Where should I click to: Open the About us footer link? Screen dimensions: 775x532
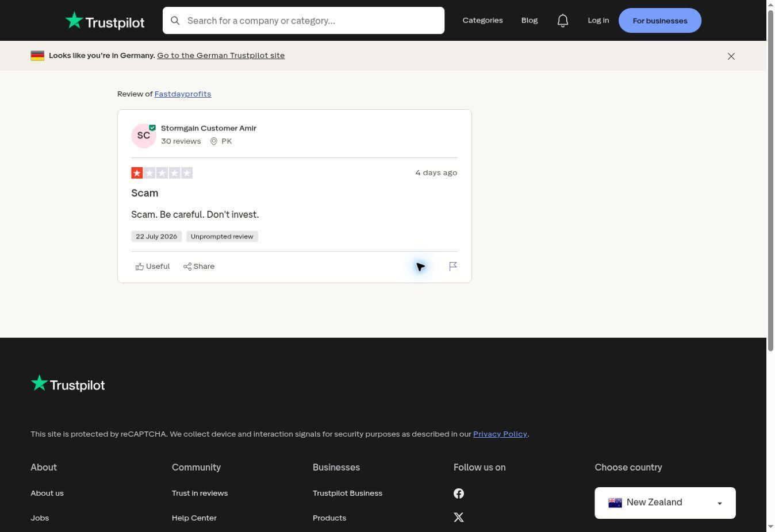point(47,494)
